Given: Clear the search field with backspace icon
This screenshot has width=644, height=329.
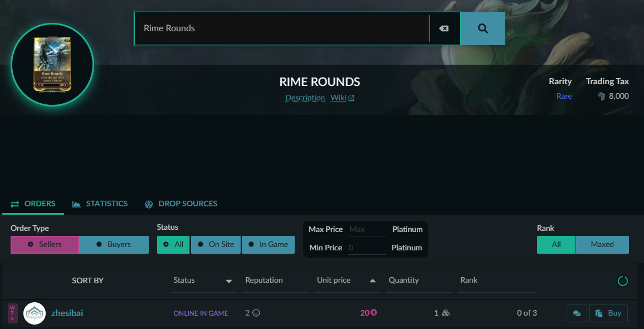Looking at the screenshot, I should pyautogui.click(x=443, y=28).
